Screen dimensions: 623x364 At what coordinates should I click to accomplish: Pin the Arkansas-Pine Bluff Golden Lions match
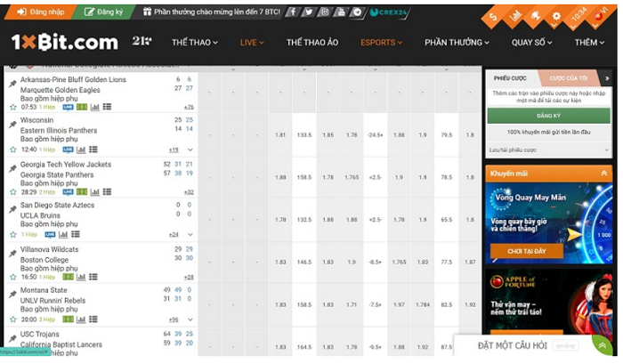click(12, 84)
